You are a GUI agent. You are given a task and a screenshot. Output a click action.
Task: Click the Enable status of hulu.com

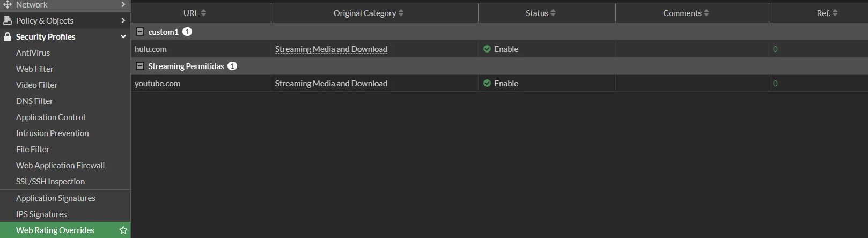506,49
